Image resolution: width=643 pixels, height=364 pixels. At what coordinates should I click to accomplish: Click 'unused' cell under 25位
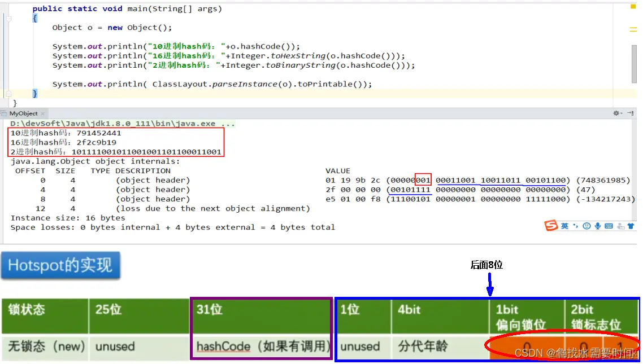pos(115,347)
